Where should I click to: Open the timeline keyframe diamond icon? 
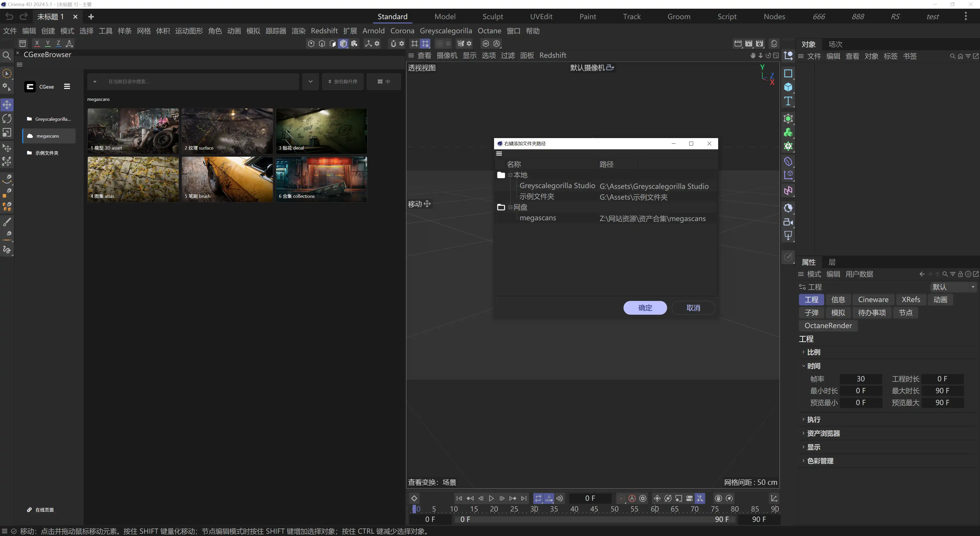(414, 498)
